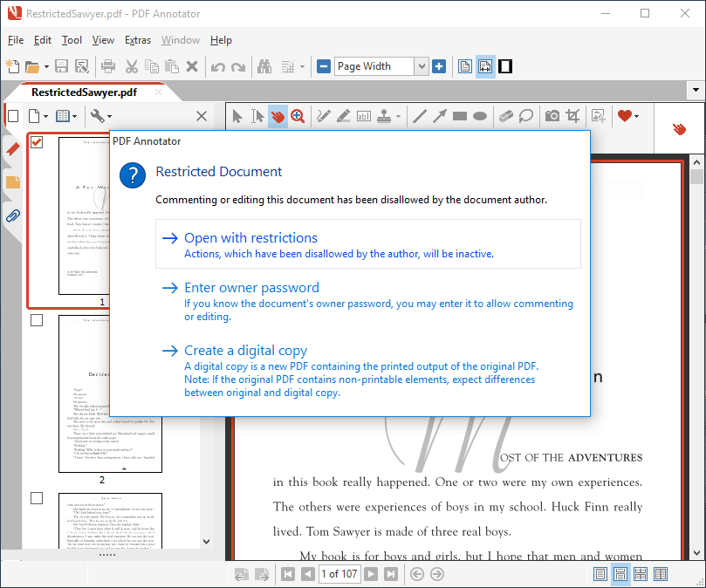This screenshot has height=588, width=706.
Task: Toggle fit page width view button
Action: (x=485, y=66)
